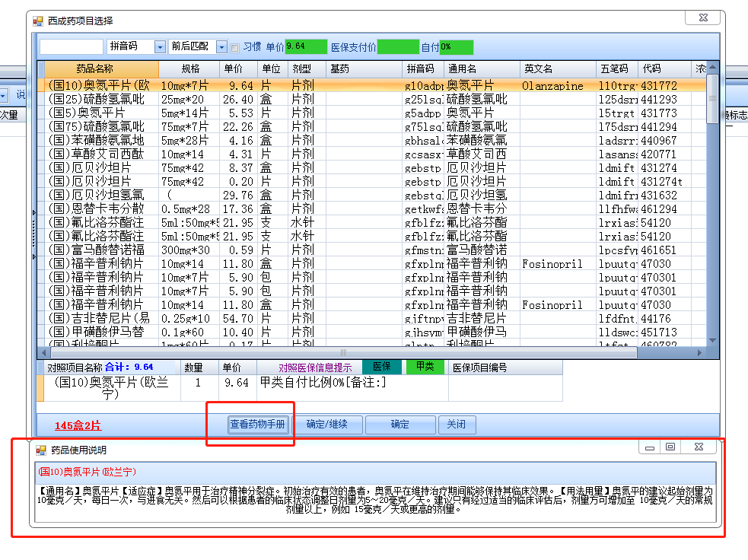Click the 五笔码 column header

click(x=617, y=68)
